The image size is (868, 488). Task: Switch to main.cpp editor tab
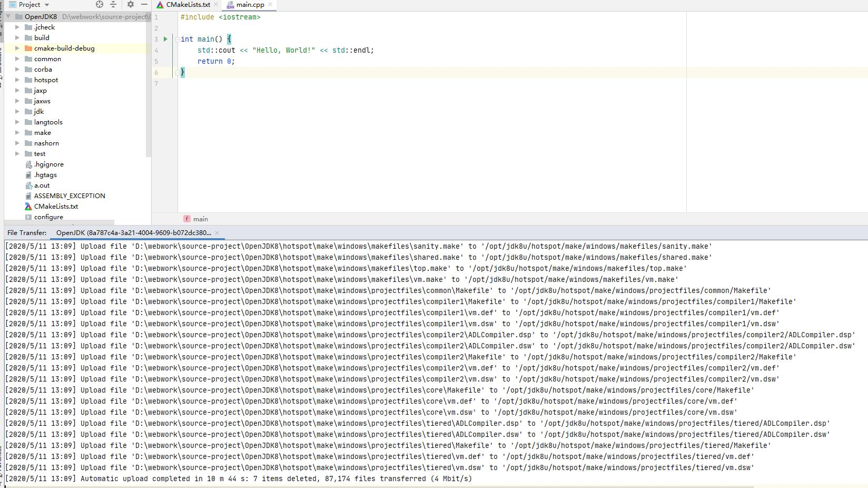click(250, 5)
